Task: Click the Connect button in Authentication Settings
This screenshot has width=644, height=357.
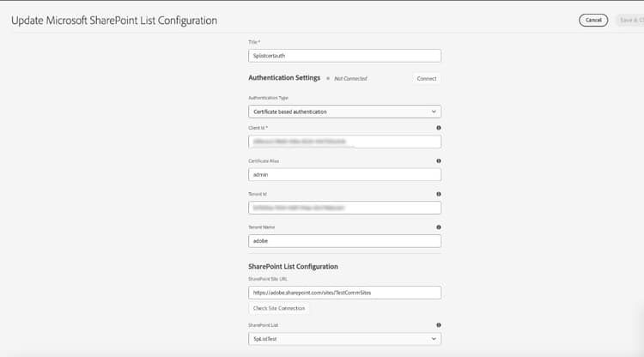Action: (426, 78)
